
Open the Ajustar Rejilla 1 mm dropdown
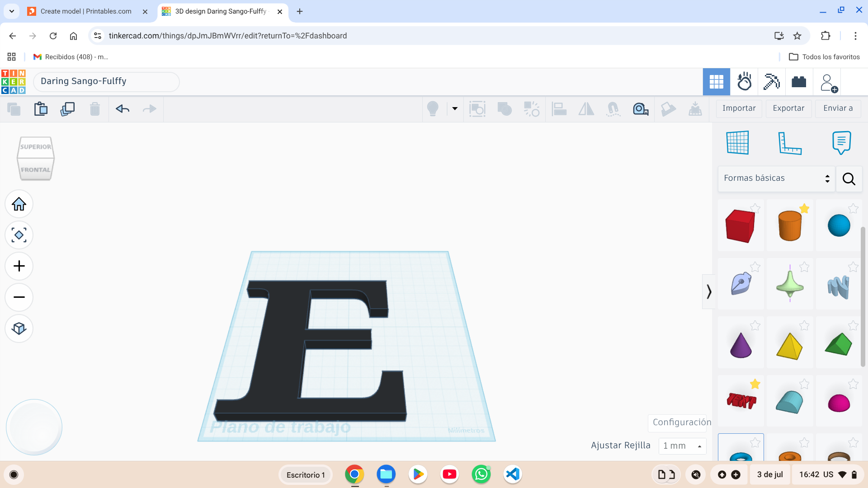(682, 446)
